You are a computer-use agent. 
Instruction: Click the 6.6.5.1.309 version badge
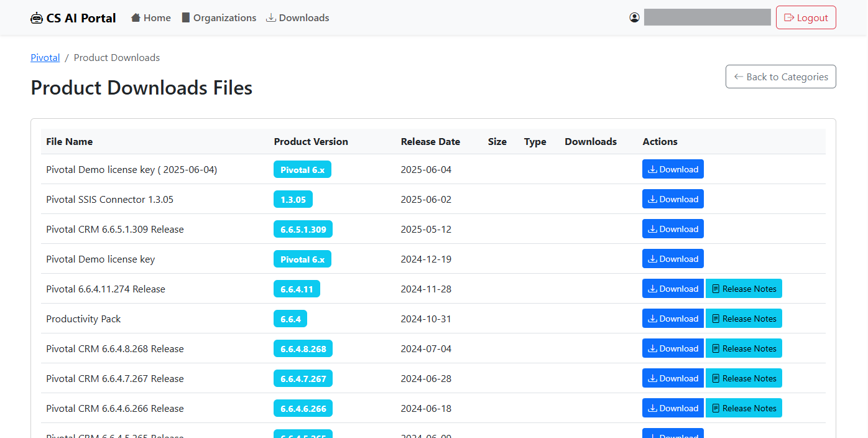[x=303, y=229]
